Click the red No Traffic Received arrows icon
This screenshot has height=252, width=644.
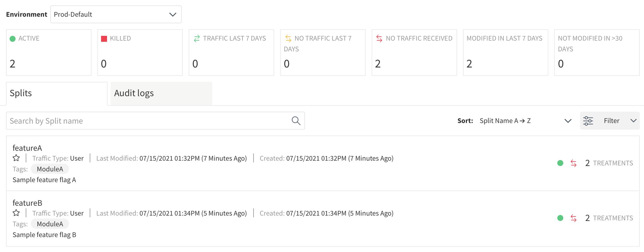pos(379,38)
